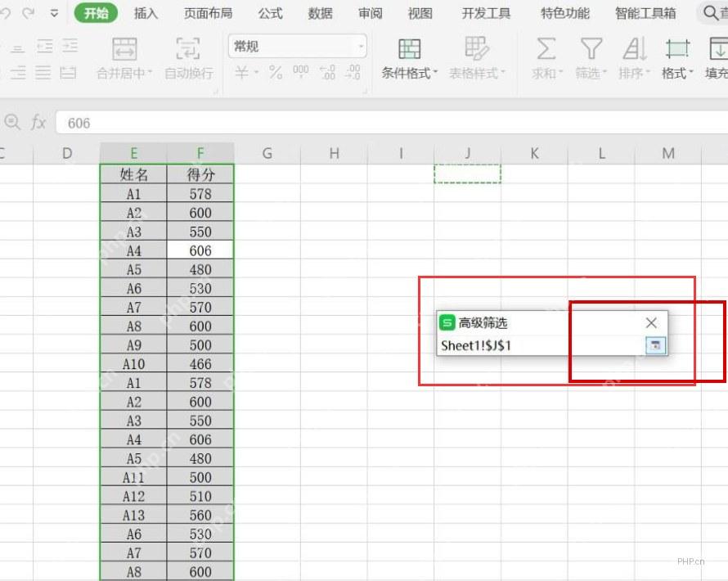
Task: Apply thousands separator (000) style
Action: tap(300, 71)
